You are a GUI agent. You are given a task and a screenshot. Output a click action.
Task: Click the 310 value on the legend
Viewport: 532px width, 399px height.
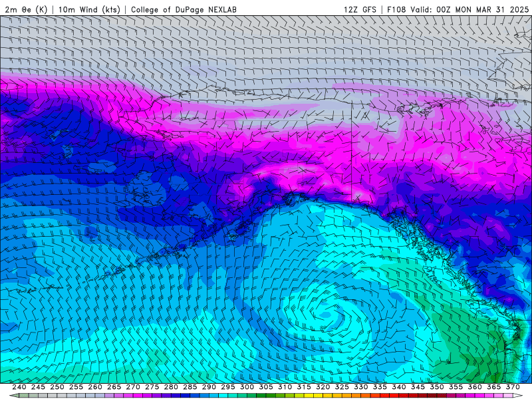click(x=285, y=387)
